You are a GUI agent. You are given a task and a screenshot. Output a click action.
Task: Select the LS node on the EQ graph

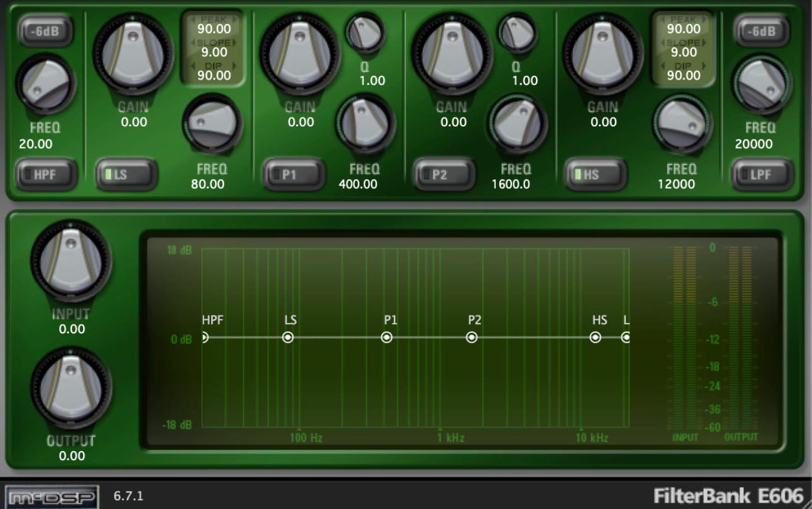point(288,338)
